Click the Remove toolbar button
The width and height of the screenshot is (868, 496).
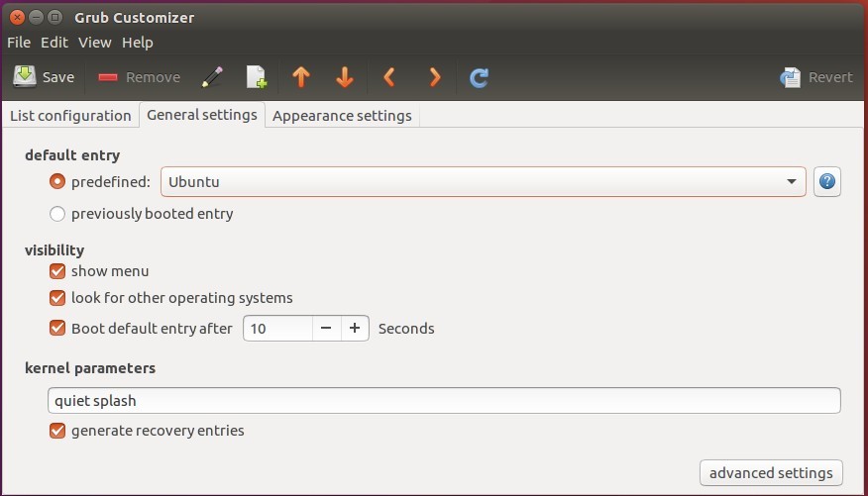point(139,77)
